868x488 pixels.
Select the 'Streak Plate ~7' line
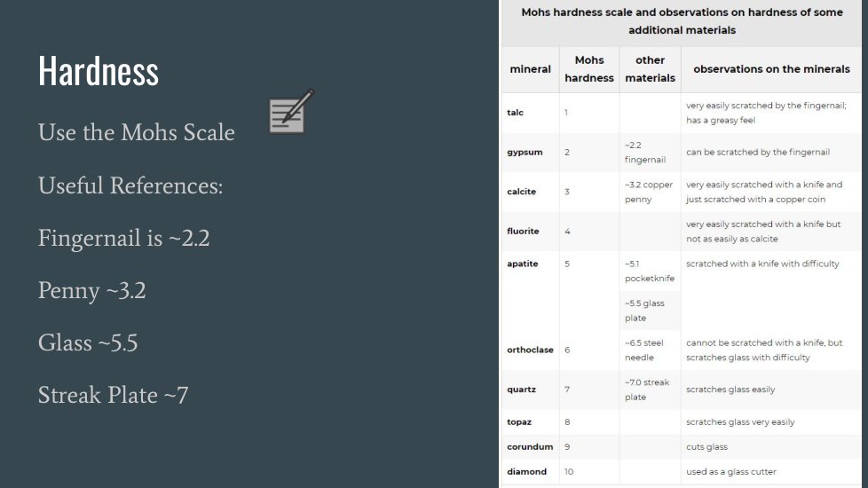click(x=113, y=396)
